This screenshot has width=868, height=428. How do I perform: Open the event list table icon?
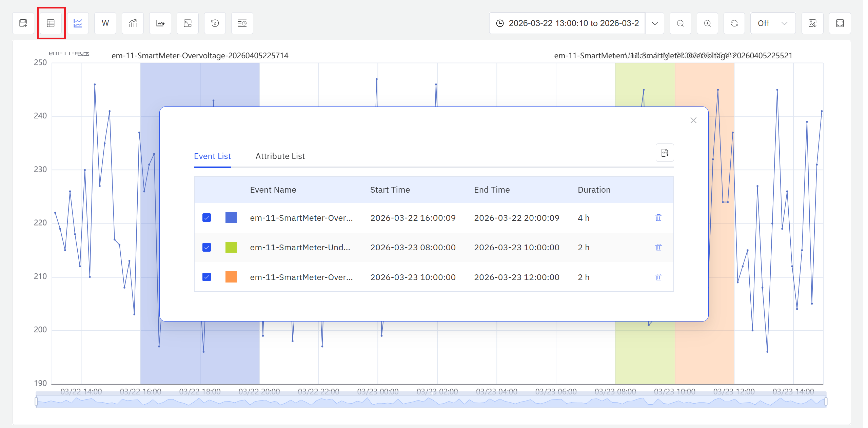(x=51, y=23)
